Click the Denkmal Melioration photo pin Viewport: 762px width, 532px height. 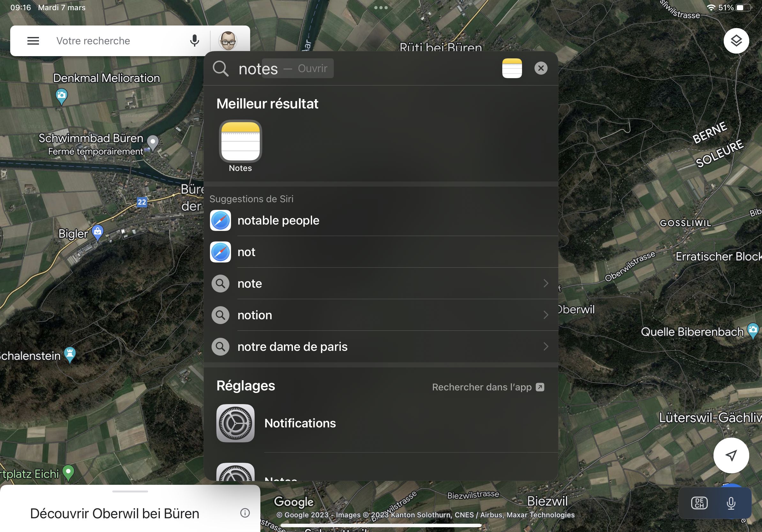click(61, 97)
